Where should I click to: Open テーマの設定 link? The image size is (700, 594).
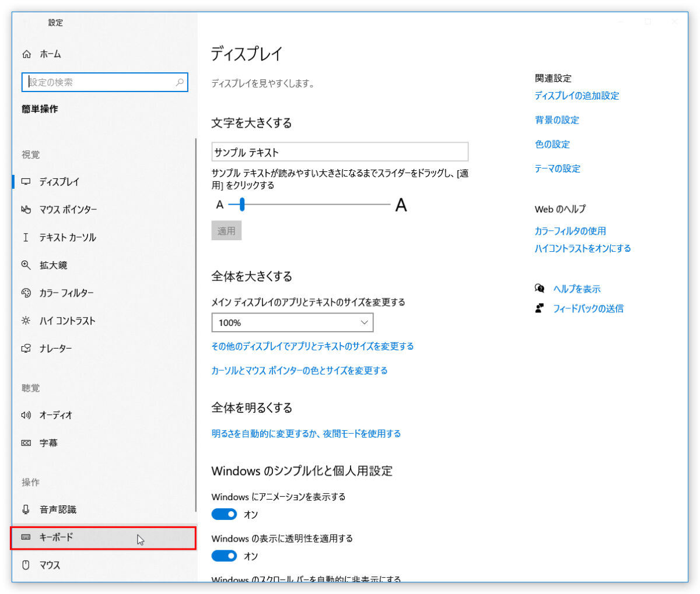[558, 168]
